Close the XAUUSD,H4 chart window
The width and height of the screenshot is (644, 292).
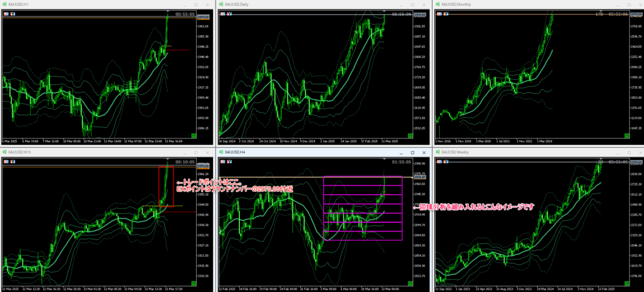click(423, 152)
